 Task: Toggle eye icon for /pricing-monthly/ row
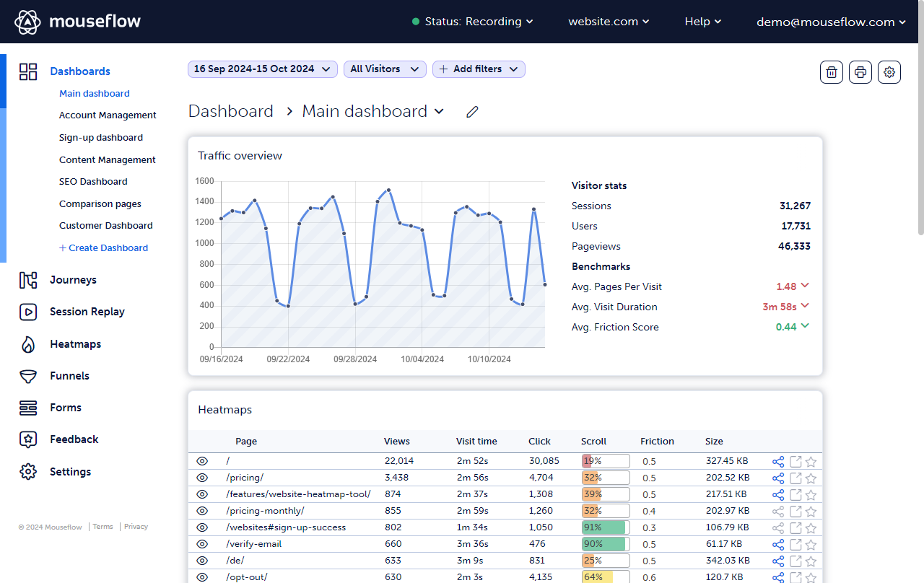202,511
